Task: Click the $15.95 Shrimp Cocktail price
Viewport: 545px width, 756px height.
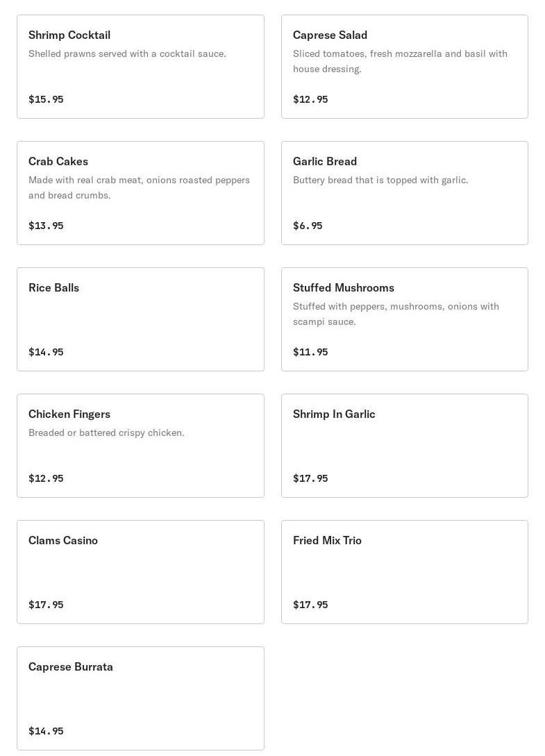Action: (46, 99)
